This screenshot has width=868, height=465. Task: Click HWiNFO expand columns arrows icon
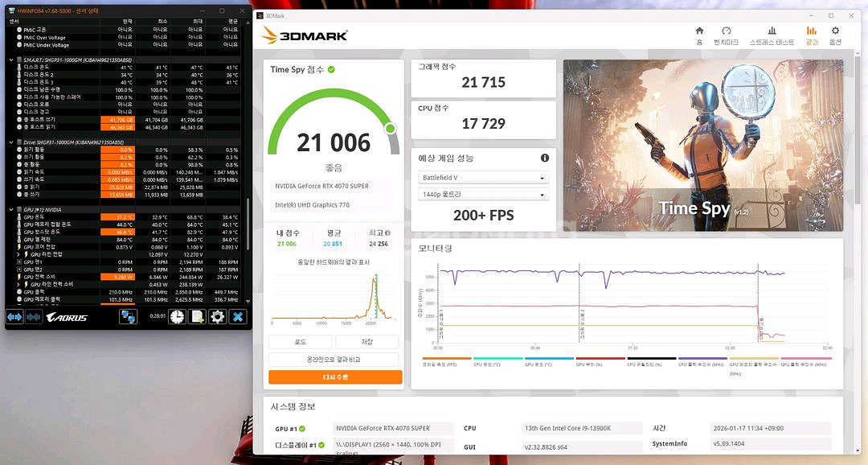pos(14,317)
